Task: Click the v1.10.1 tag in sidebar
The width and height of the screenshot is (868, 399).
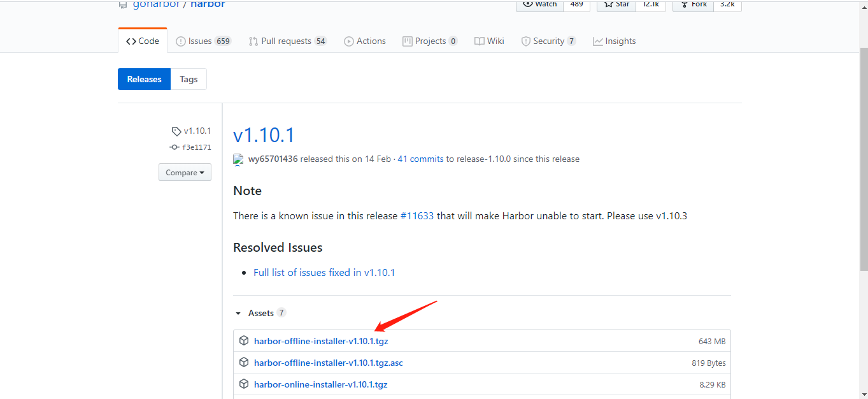Action: [x=197, y=131]
